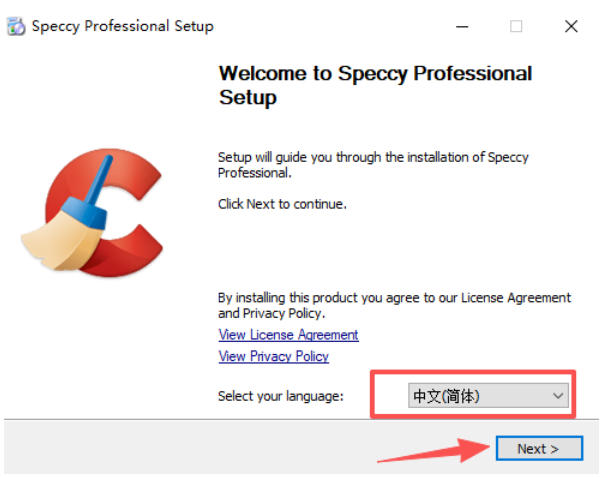This screenshot has height=477, width=603.
Task: Click the "Speccy Professional Setup" title bar text
Action: tap(123, 26)
